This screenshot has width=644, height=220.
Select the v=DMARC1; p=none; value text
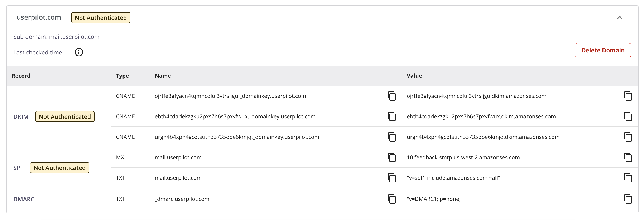[x=434, y=199]
